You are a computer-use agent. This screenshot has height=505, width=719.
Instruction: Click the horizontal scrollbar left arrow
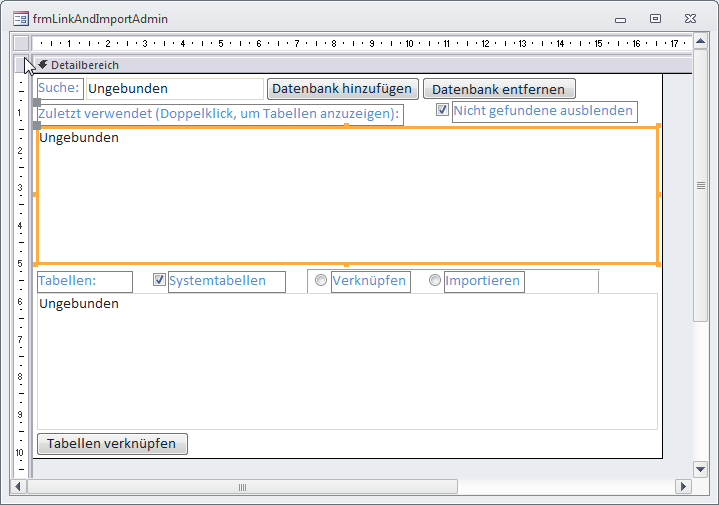19,487
